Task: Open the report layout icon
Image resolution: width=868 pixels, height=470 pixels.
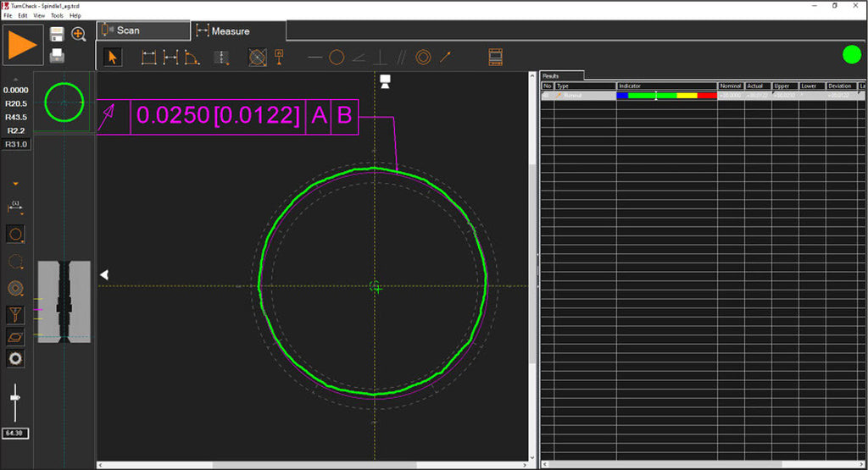Action: 495,57
